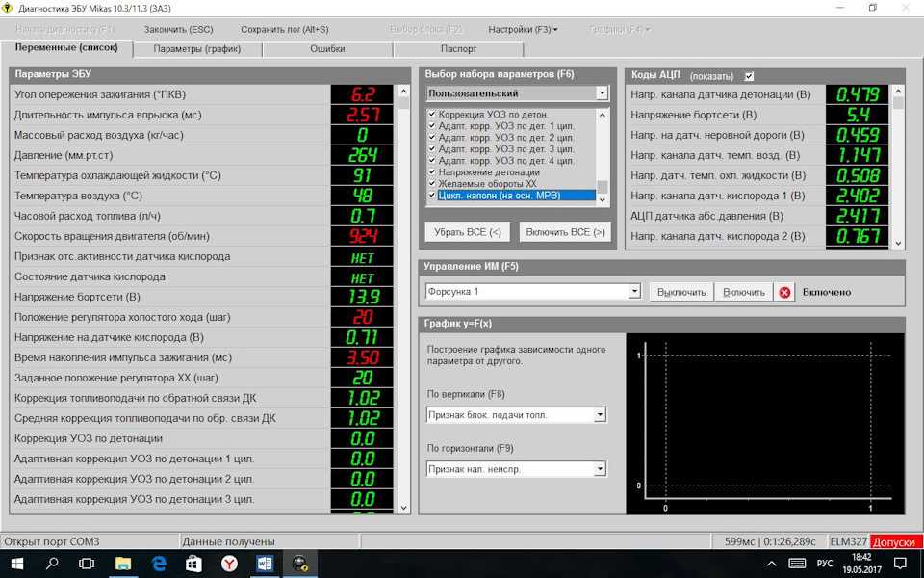
Task: Uncheck 'Желаемые обороты ХХ' parameter
Action: tap(432, 183)
